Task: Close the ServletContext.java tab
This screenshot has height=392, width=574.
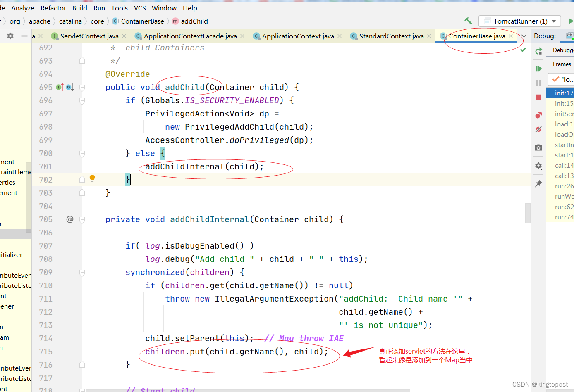Action: (x=124, y=36)
